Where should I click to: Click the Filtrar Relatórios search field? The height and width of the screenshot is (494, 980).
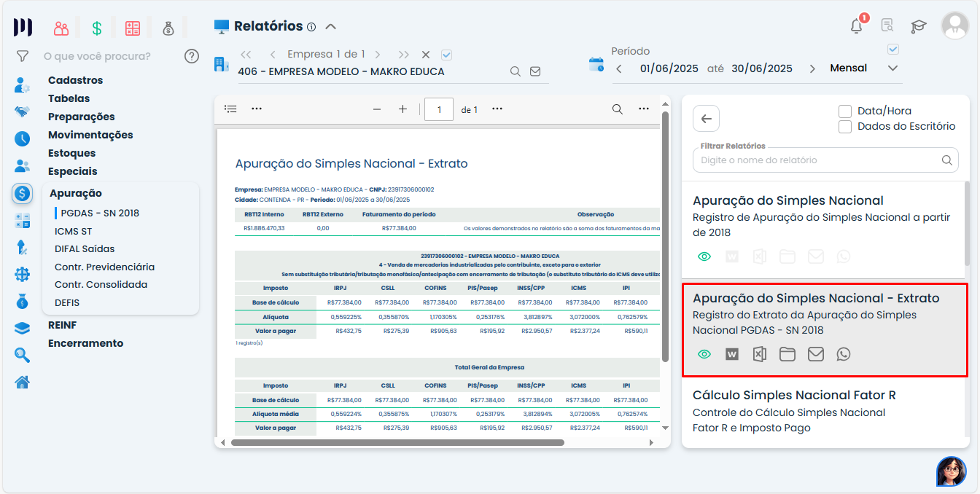pos(817,160)
